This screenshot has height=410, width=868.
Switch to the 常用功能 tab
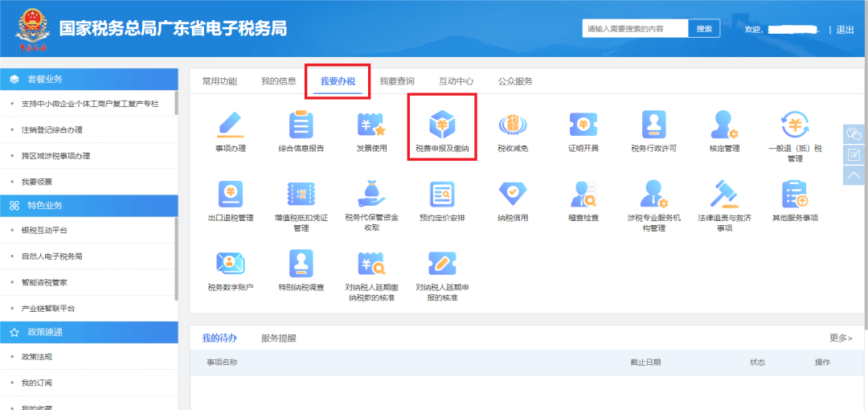click(219, 81)
